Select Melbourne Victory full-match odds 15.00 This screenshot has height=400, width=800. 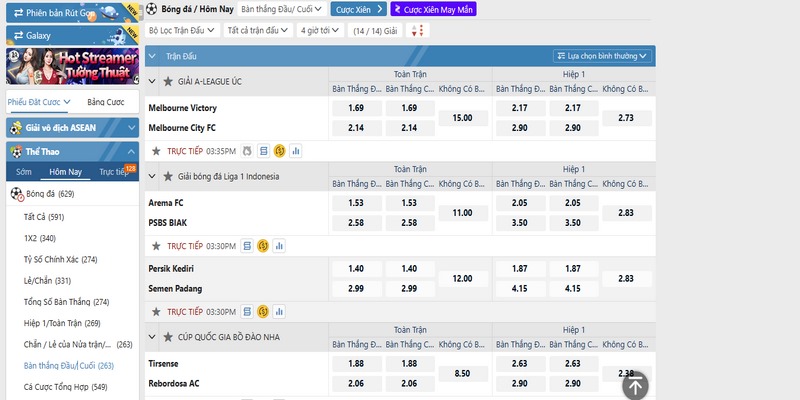click(462, 118)
